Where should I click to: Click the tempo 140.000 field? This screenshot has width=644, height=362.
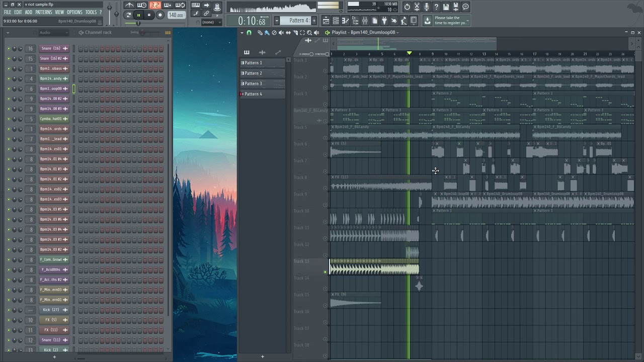pos(176,15)
